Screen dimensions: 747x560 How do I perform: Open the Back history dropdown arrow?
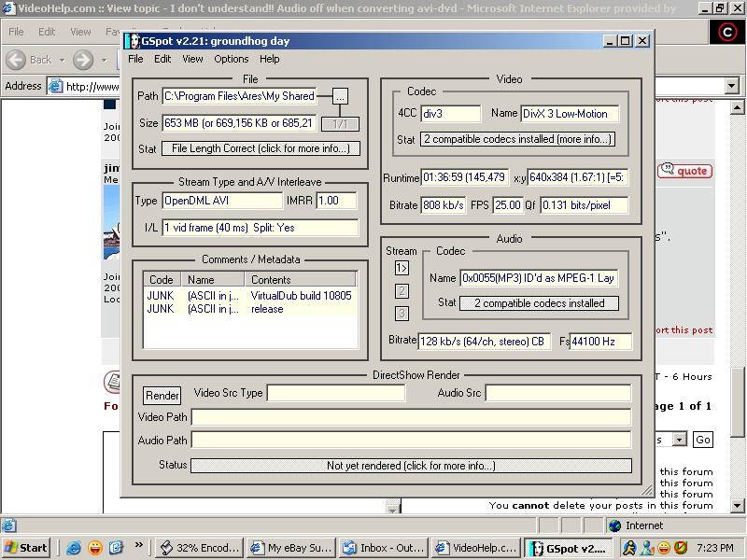(x=62, y=61)
